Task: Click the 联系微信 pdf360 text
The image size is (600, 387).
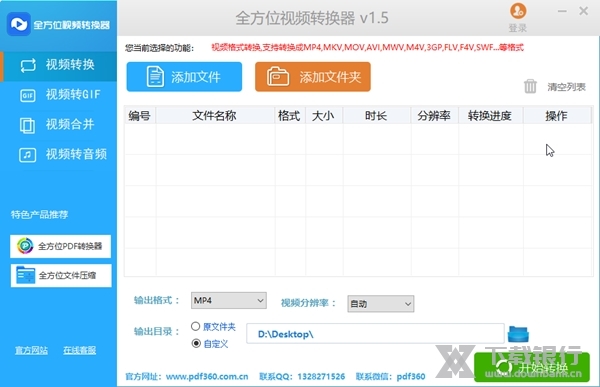Action: point(391,376)
